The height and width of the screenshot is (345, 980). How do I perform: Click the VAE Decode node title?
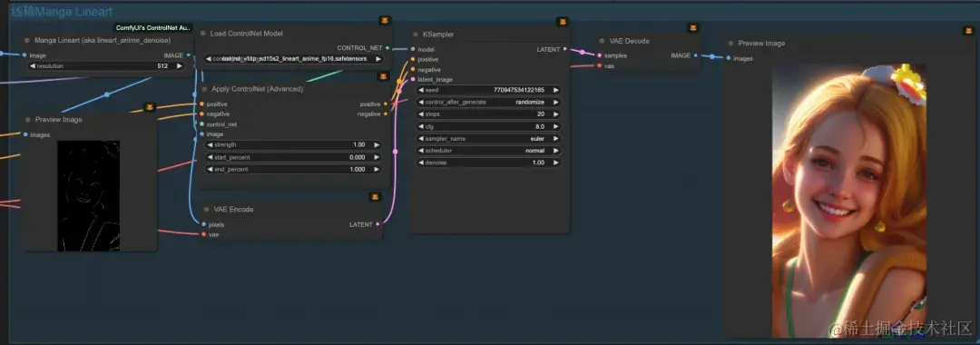(x=630, y=41)
